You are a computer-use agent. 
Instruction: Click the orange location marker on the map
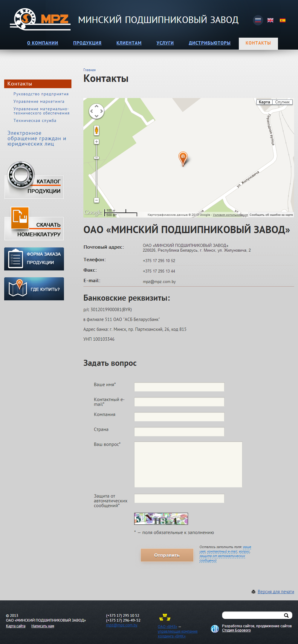pos(183,159)
